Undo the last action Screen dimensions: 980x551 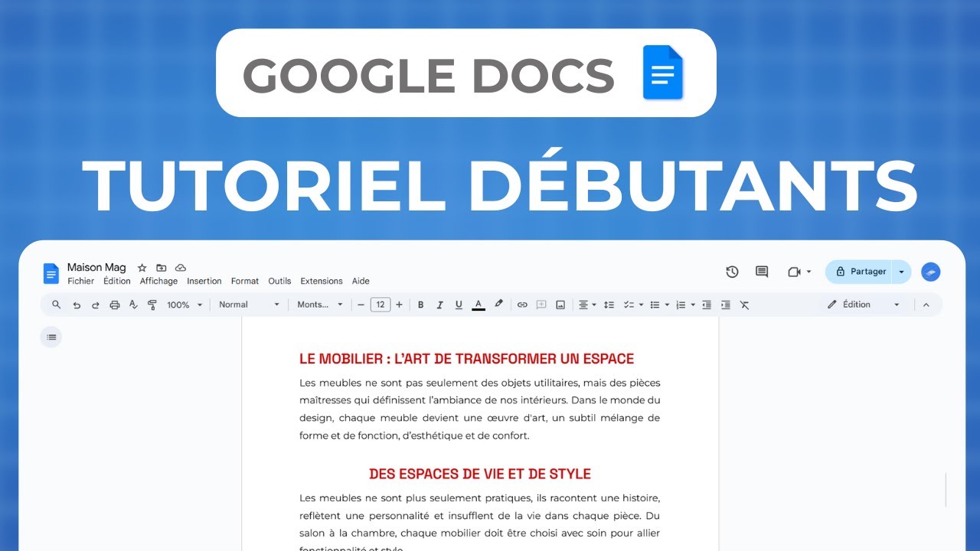coord(77,305)
